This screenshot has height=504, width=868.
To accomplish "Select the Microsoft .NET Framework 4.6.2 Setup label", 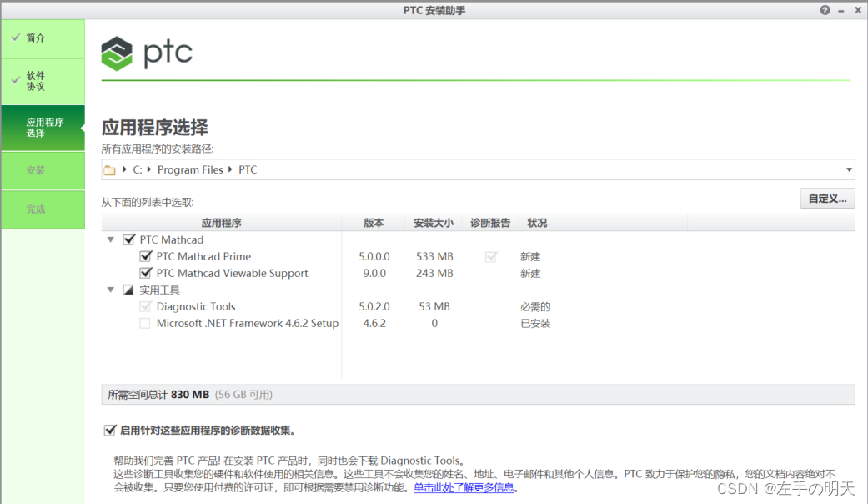I will (248, 323).
